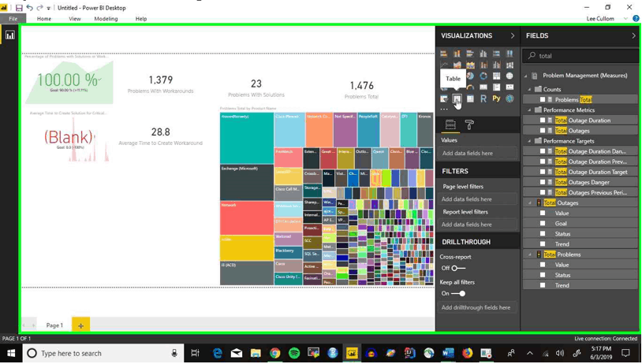Select the Pie chart visual
The width and height of the screenshot is (642, 364).
click(x=470, y=76)
